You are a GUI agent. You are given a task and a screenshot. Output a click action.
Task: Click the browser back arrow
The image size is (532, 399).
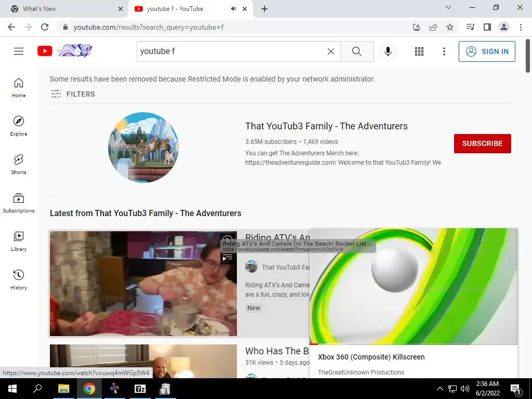(x=11, y=27)
